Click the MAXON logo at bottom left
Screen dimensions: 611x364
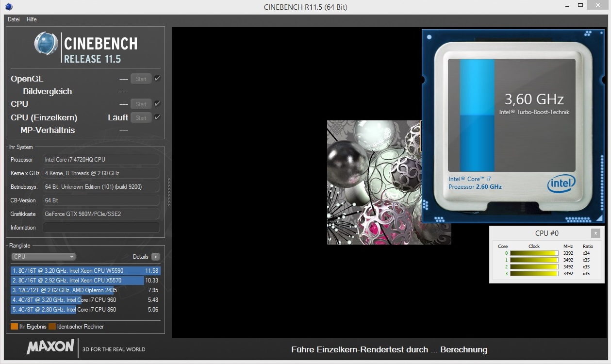click(50, 347)
